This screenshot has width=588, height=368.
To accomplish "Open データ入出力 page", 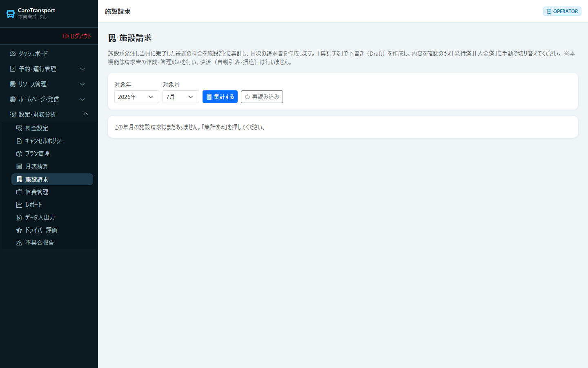I will pos(52,217).
